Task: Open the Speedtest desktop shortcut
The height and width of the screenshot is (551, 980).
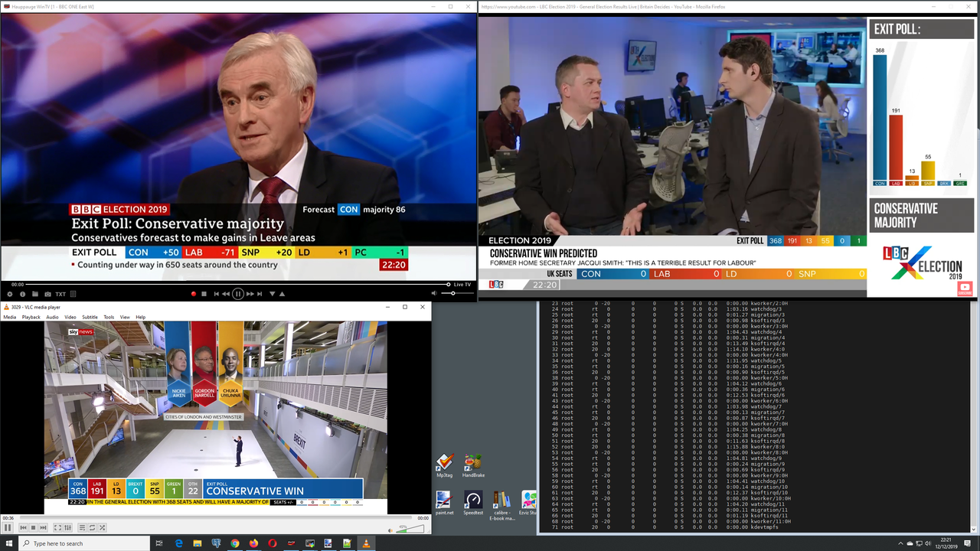Action: coord(473,503)
